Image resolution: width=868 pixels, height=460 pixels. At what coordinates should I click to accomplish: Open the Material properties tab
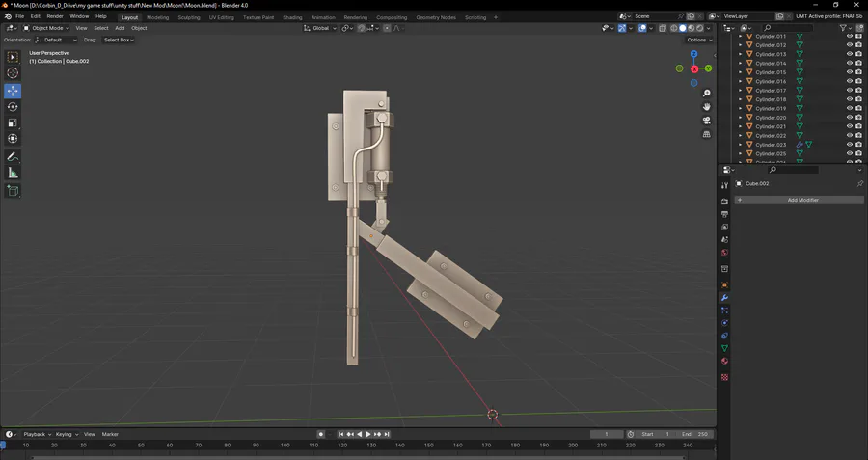[x=724, y=362]
